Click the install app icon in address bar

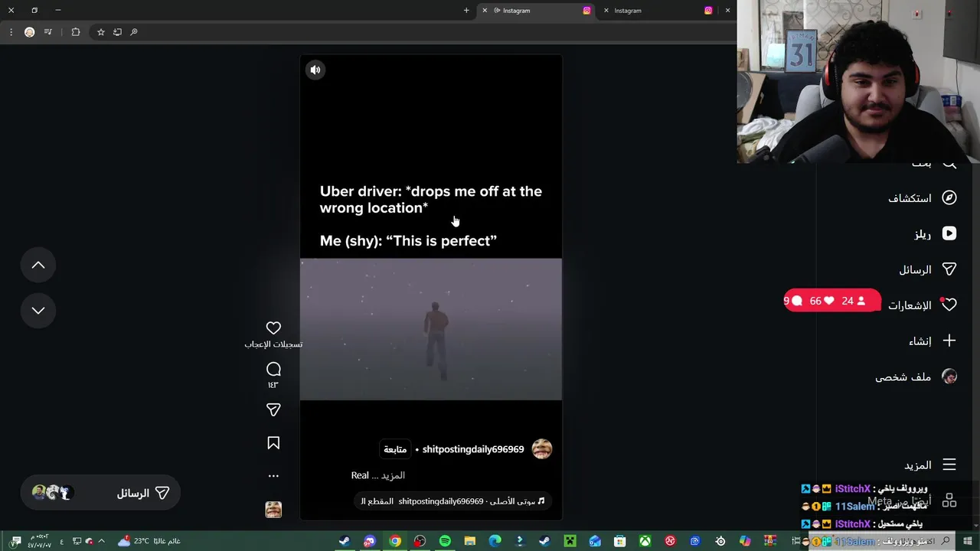(x=117, y=32)
